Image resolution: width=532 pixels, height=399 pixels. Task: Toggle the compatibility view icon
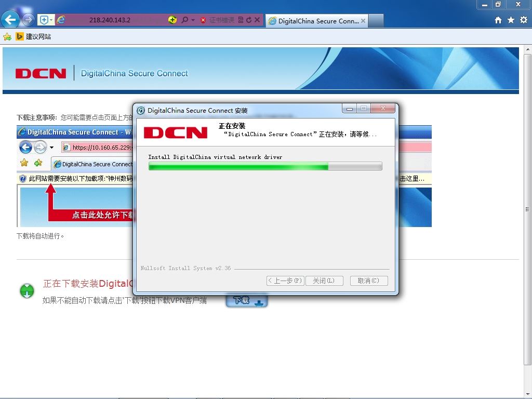pyautogui.click(x=241, y=20)
